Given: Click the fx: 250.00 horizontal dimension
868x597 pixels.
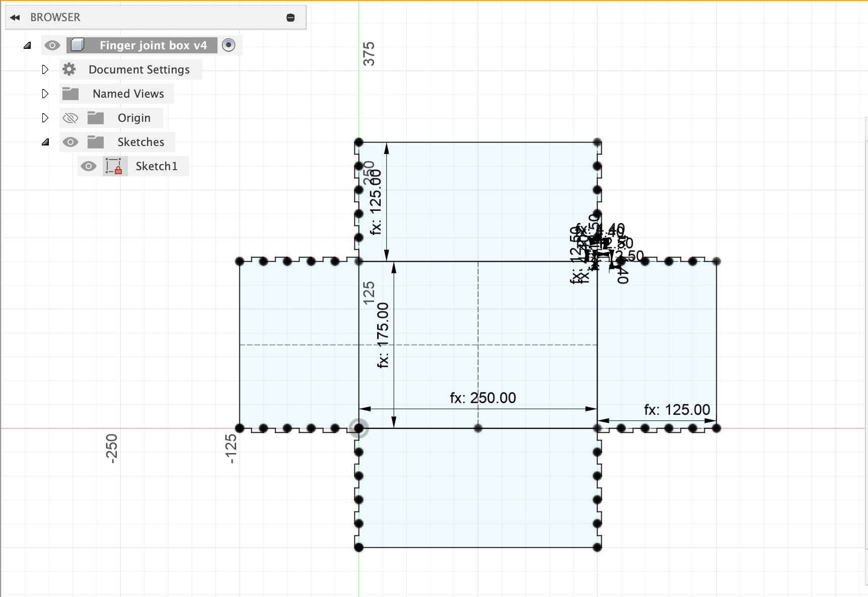Looking at the screenshot, I should point(483,398).
